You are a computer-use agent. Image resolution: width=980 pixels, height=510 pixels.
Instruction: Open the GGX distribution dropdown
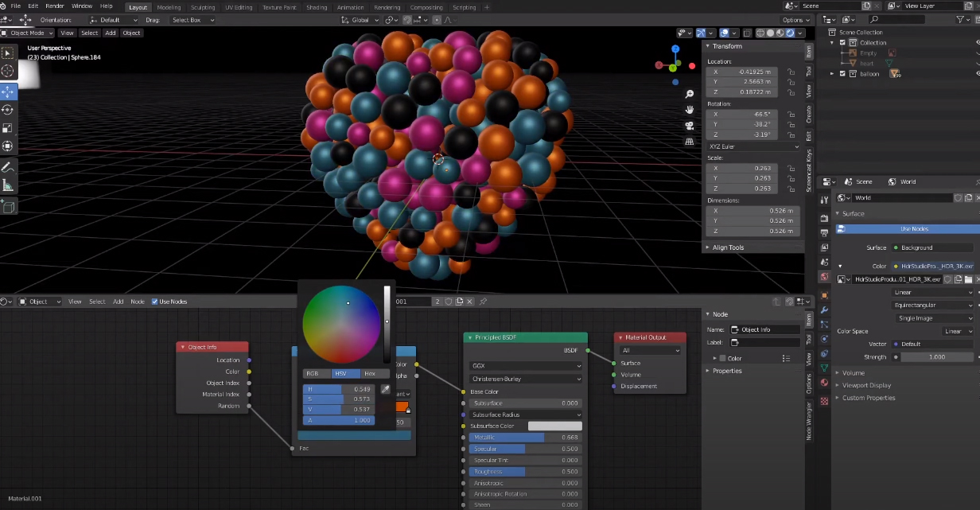(525, 366)
